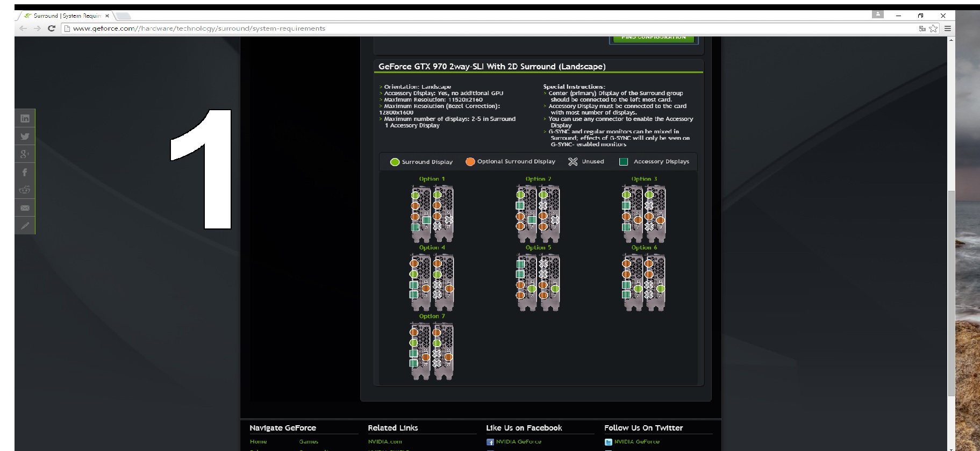Share page via Reddit sidebar icon
The width and height of the screenshot is (980, 451).
25,190
